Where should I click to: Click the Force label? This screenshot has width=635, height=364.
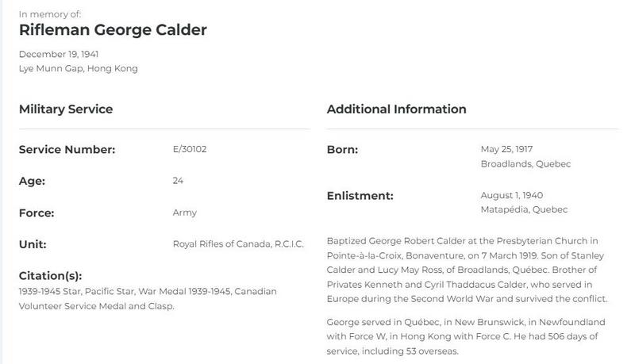tap(37, 213)
